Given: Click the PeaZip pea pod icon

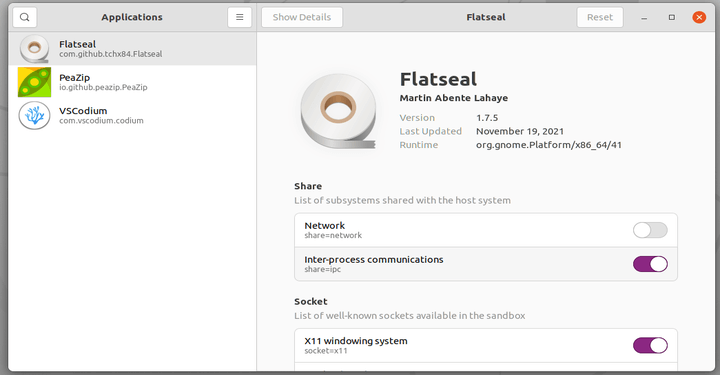Looking at the screenshot, I should (x=34, y=82).
